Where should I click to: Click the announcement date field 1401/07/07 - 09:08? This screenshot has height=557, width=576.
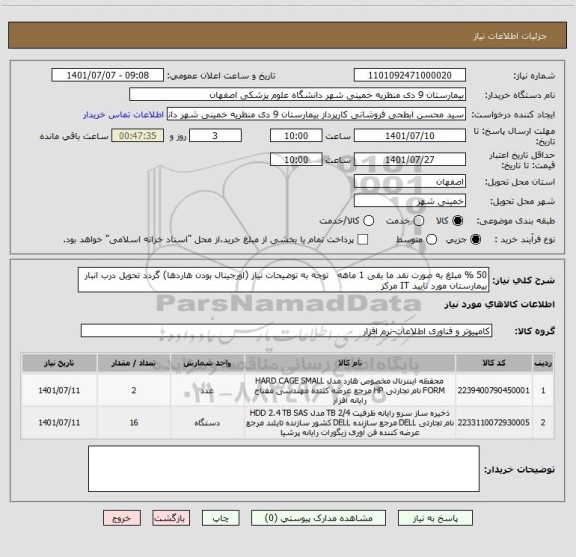pyautogui.click(x=108, y=75)
